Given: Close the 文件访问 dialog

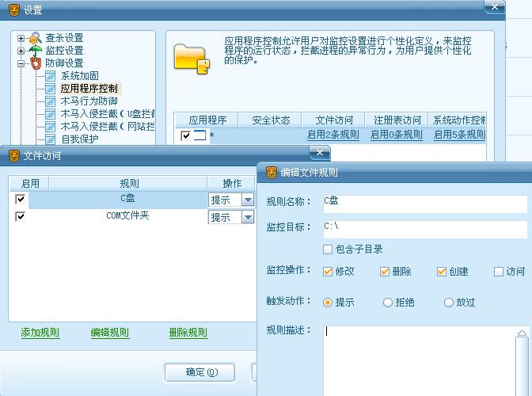Looking at the screenshot, I should coord(320,153).
